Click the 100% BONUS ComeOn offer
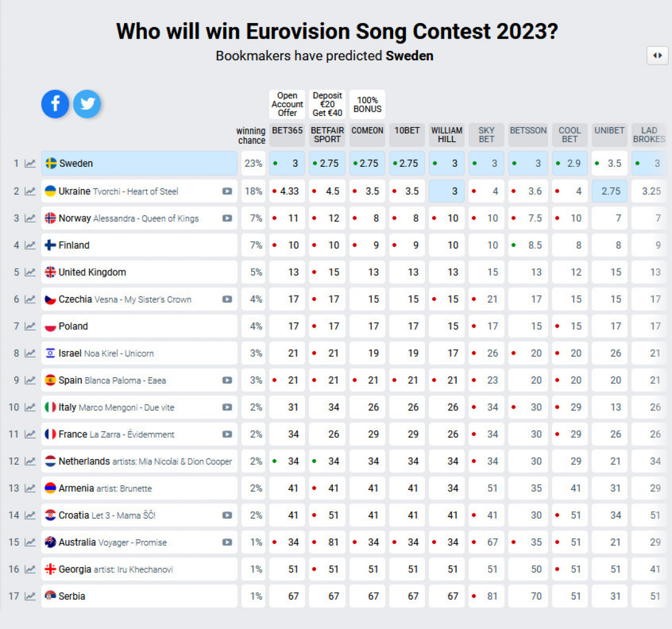Viewport: 672px width, 629px height. click(367, 104)
